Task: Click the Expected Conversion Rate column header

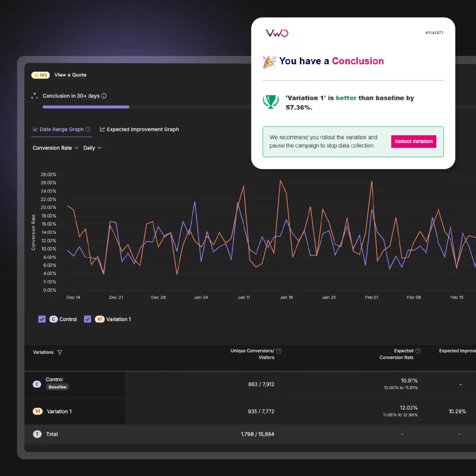Action: (x=396, y=354)
